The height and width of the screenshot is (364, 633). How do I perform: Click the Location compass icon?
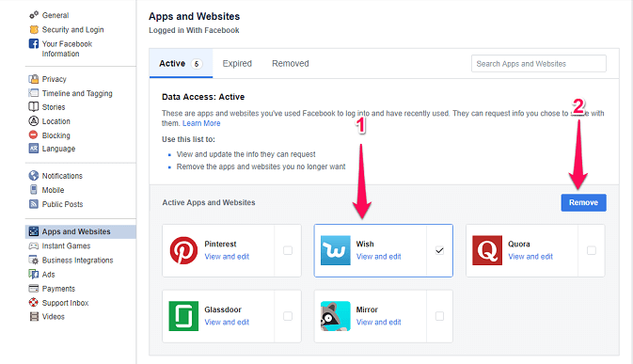pos(34,121)
